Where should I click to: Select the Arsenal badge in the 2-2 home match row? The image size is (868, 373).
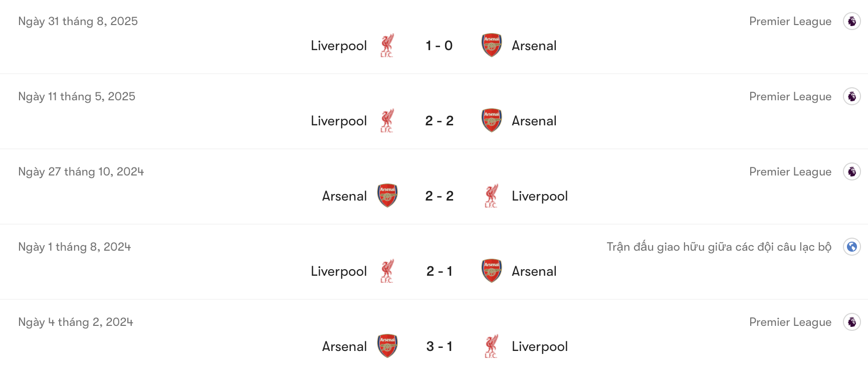pos(387,196)
